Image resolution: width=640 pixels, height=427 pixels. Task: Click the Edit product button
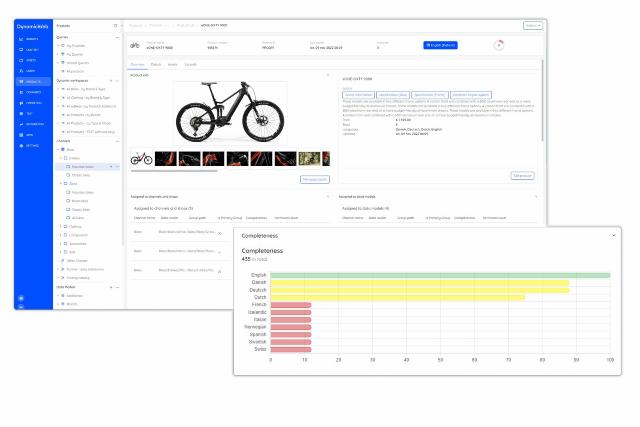point(523,175)
